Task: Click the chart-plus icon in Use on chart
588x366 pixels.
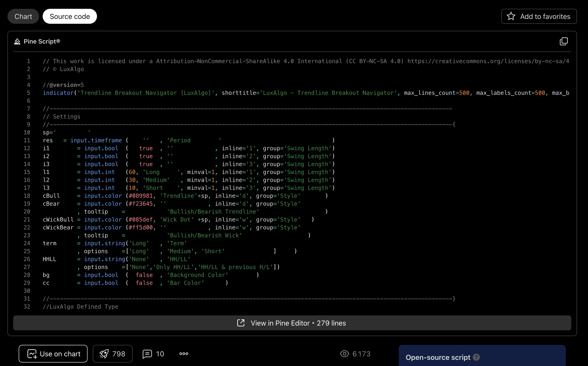Action: coord(32,354)
